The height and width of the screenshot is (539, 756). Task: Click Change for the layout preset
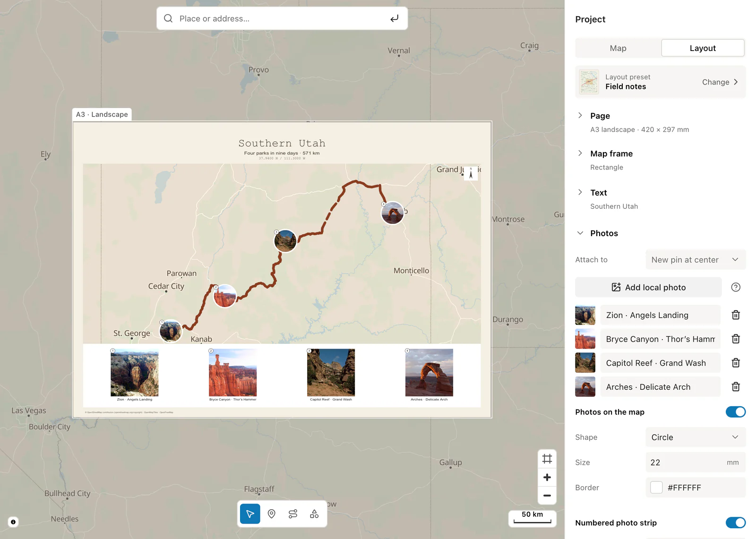(720, 82)
